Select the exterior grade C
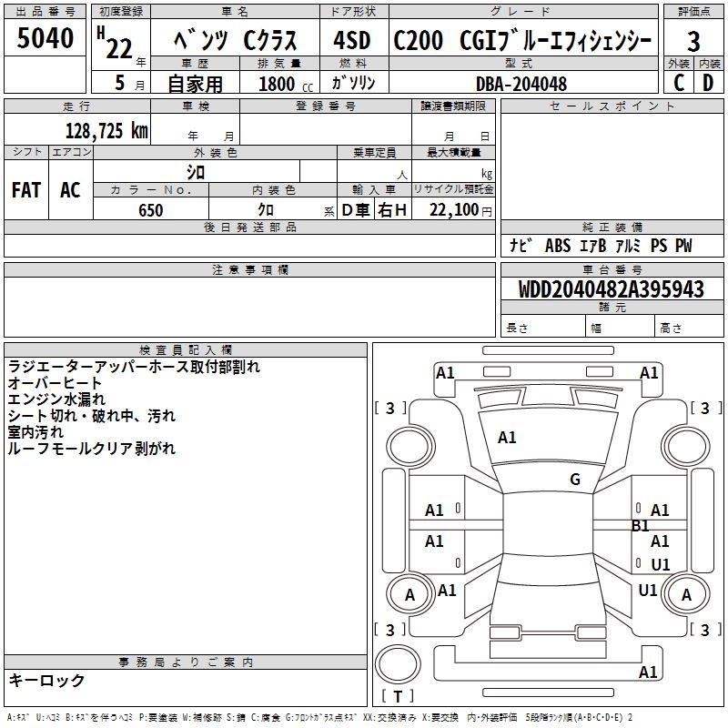Viewport: 728px width, 728px height. coord(678,83)
